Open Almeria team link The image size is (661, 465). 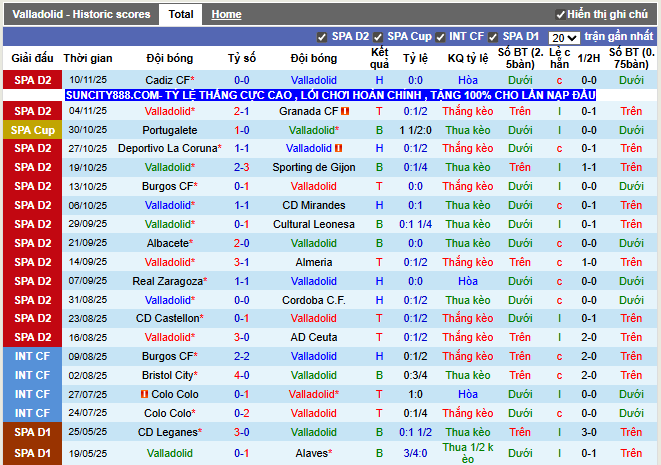314,262
